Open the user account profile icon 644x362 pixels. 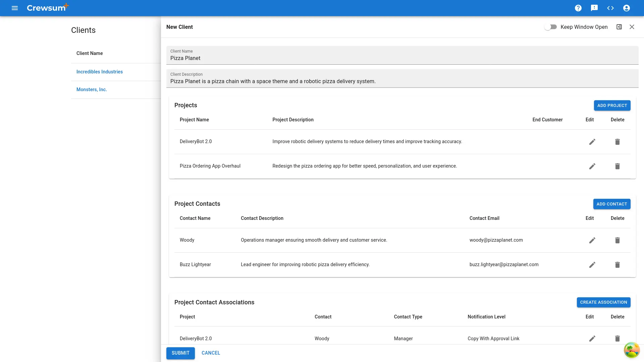pyautogui.click(x=626, y=8)
